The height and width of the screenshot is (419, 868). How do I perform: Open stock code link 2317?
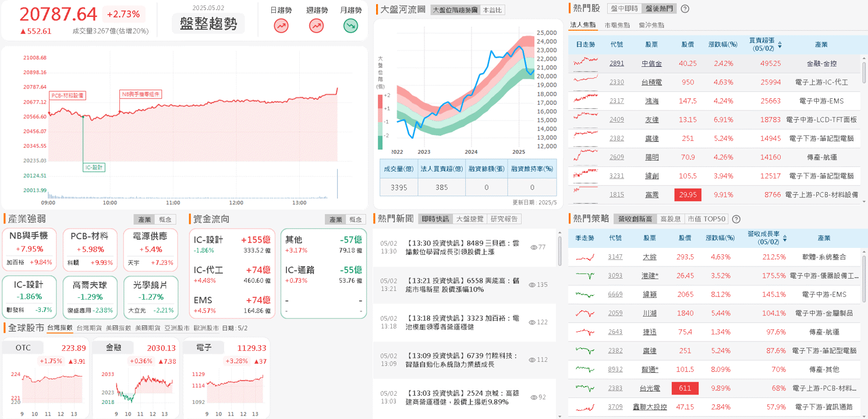click(617, 101)
